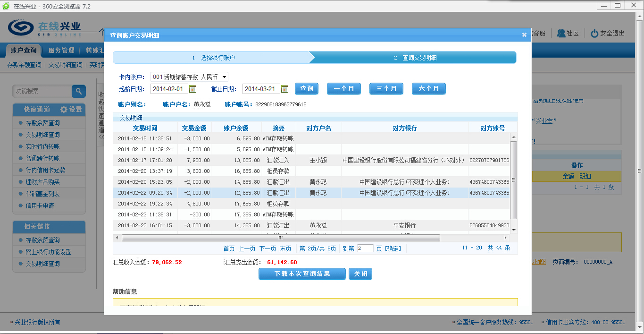Switch to step 1 选择银行账户

coord(213,58)
